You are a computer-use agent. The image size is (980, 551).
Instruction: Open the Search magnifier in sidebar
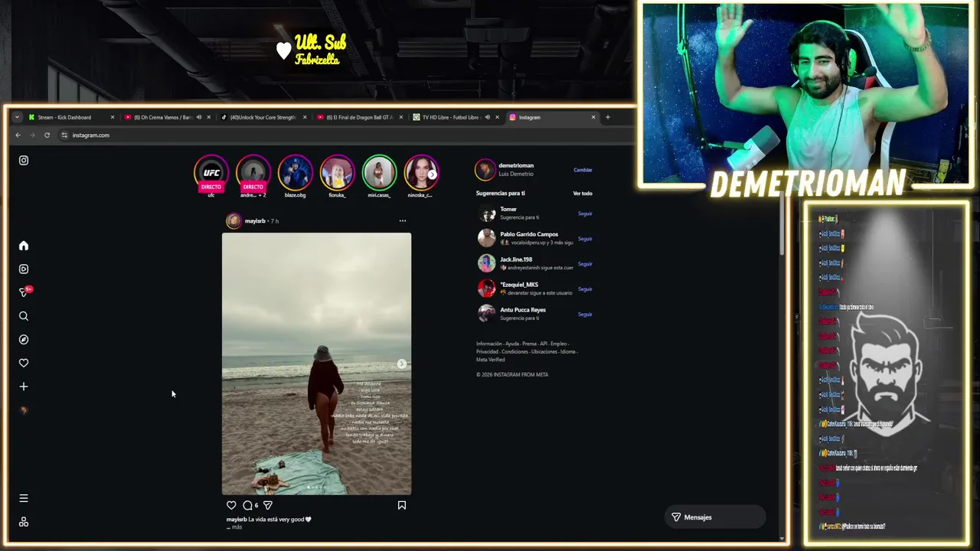[x=24, y=316]
